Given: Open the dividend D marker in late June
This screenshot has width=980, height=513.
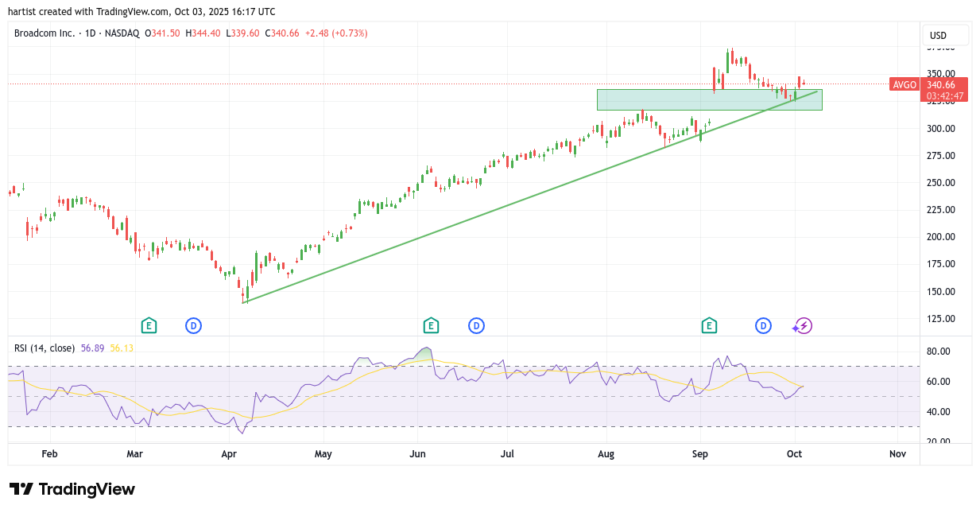Looking at the screenshot, I should 476,325.
